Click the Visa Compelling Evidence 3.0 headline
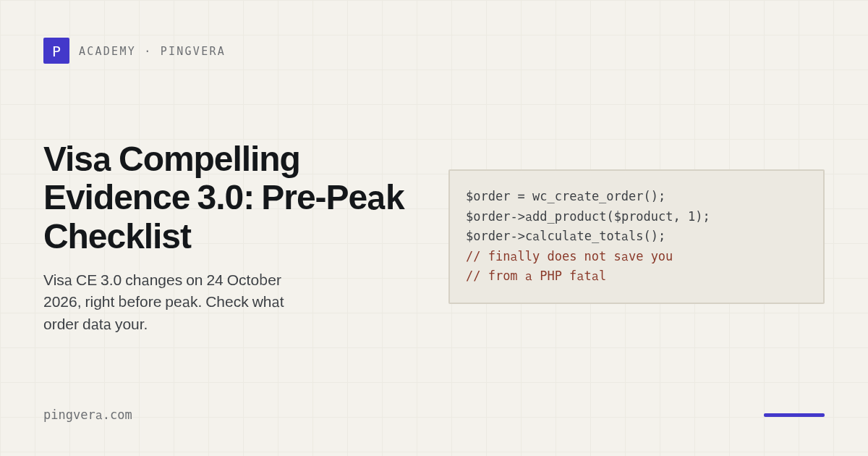The image size is (868, 456). click(x=224, y=198)
